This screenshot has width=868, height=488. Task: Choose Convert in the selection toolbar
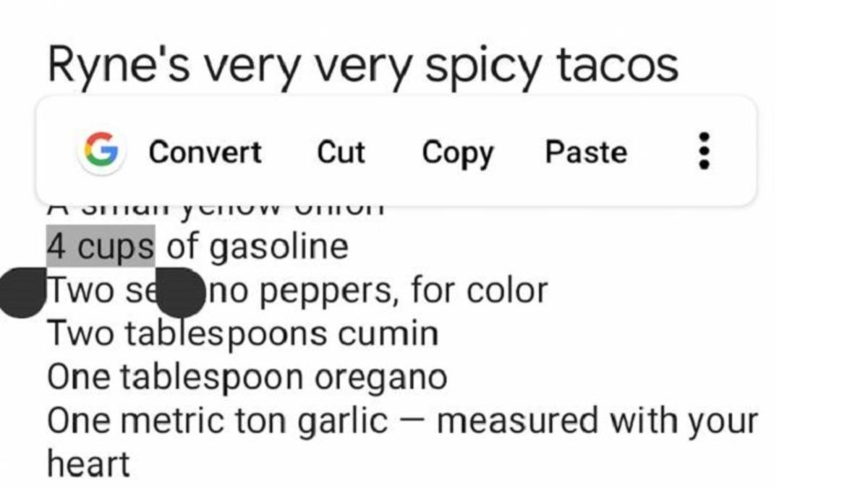205,152
